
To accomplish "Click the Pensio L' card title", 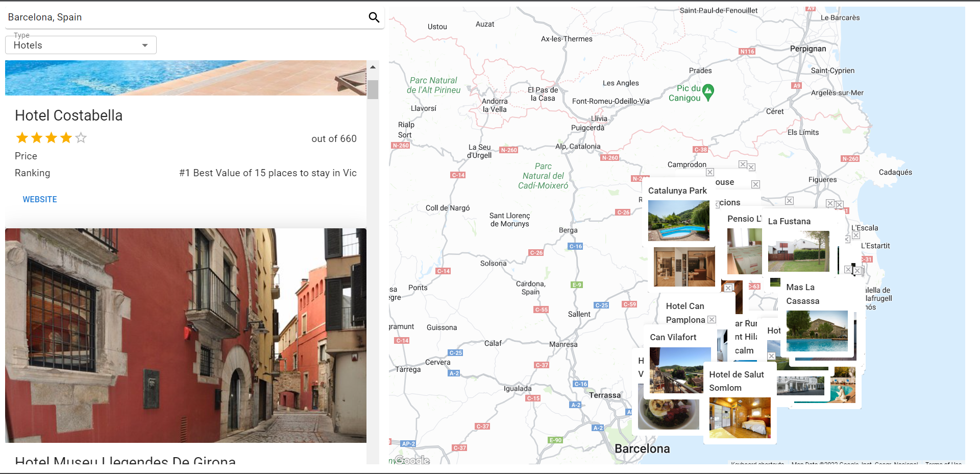I will (x=744, y=219).
